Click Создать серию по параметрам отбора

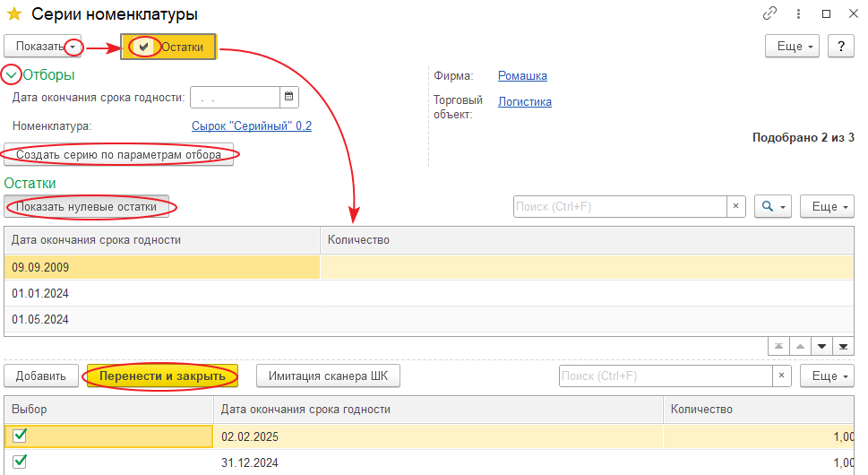pyautogui.click(x=118, y=154)
